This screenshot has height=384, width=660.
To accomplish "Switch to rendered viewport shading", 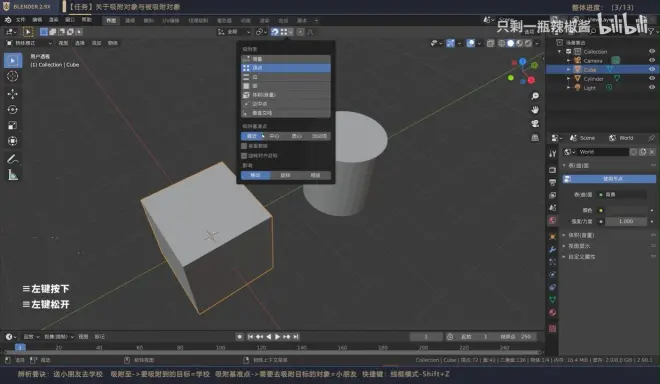I will pos(528,43).
